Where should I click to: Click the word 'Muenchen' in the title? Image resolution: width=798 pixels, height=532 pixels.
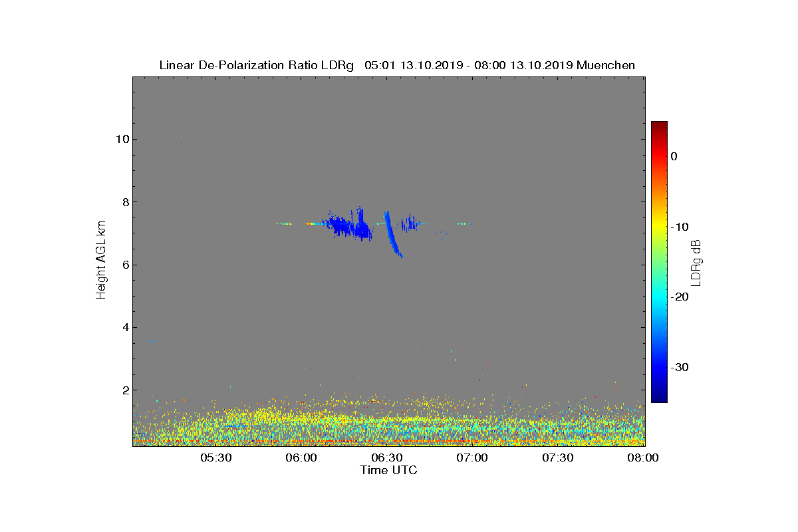point(606,65)
